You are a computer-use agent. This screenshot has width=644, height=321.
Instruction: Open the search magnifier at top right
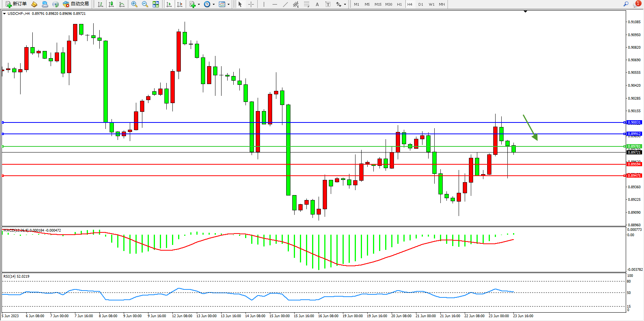626,4
